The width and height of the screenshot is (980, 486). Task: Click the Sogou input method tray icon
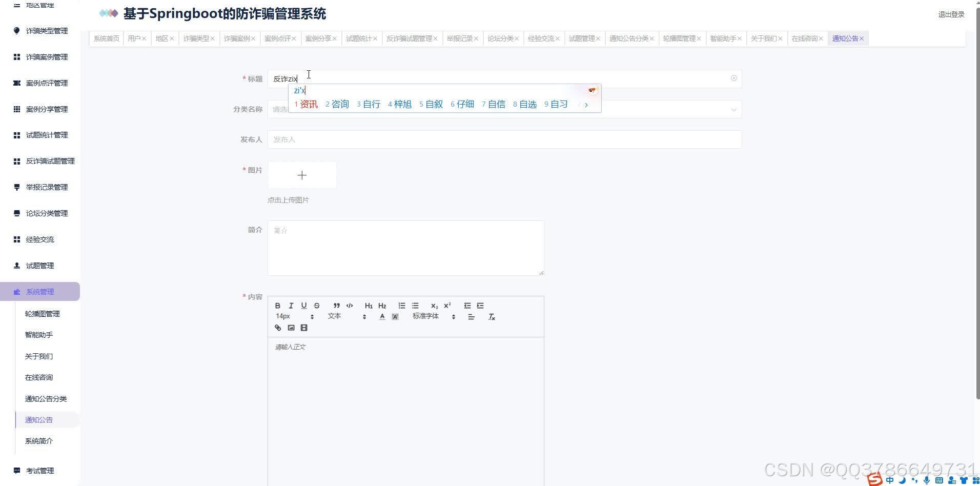pyautogui.click(x=875, y=479)
